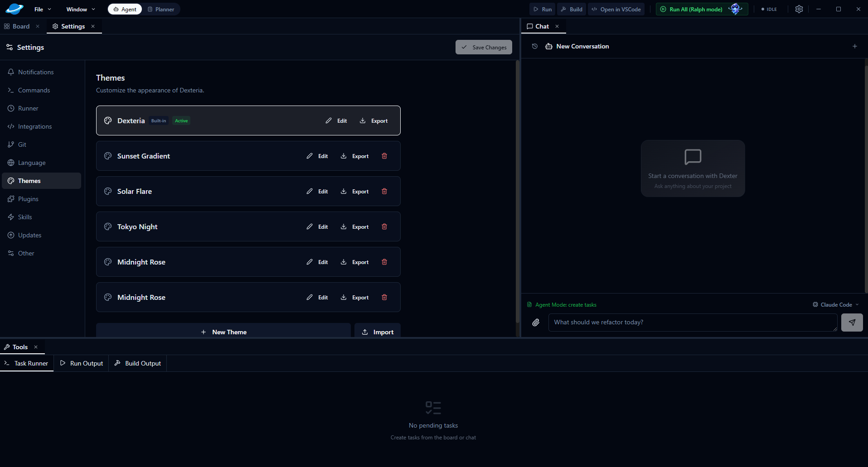Click the paperclip to attach a file
The image size is (868, 467).
coord(536,322)
